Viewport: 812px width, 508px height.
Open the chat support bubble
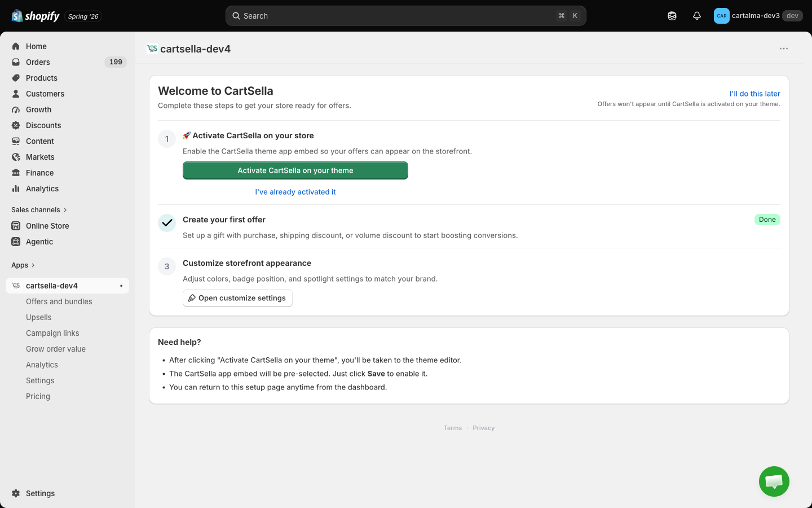point(774,481)
